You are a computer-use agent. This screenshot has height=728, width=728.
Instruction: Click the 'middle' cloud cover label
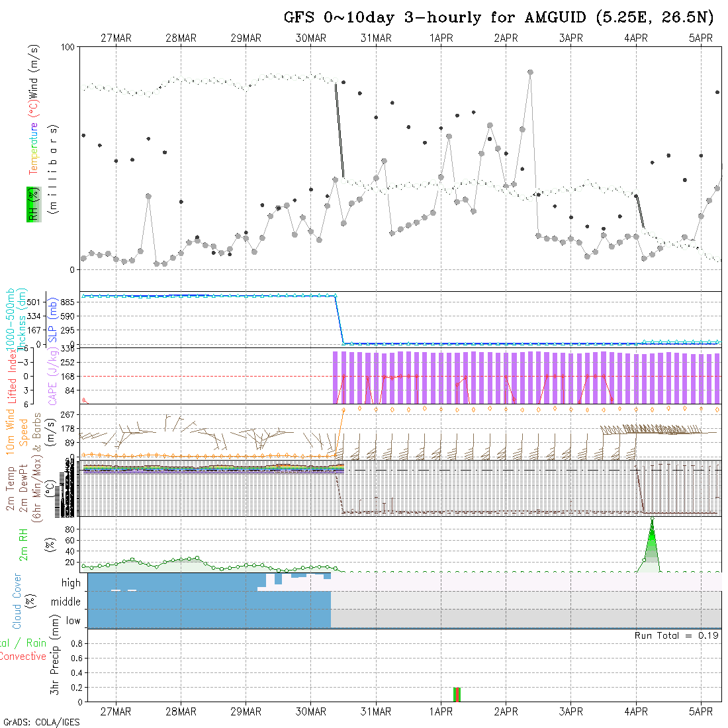click(x=66, y=602)
